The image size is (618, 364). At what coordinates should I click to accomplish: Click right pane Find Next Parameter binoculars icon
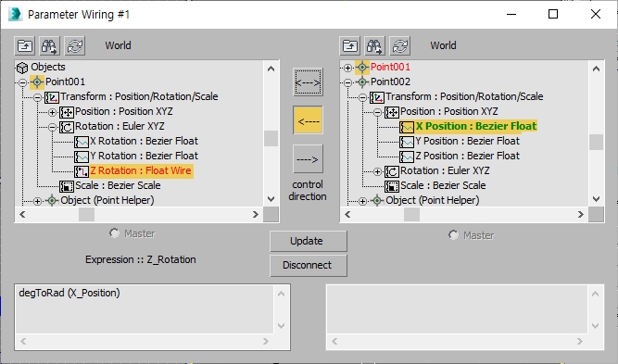click(375, 46)
